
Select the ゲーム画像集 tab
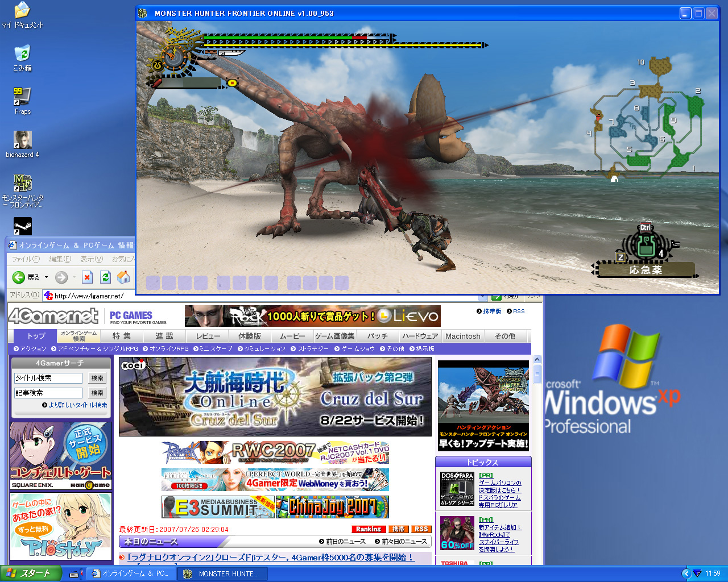334,336
